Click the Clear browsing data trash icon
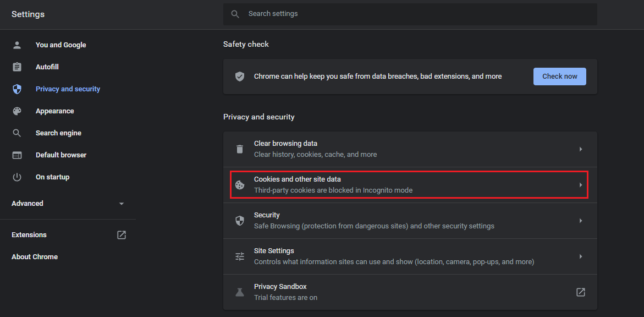Viewport: 644px width, 317px height. pyautogui.click(x=239, y=149)
